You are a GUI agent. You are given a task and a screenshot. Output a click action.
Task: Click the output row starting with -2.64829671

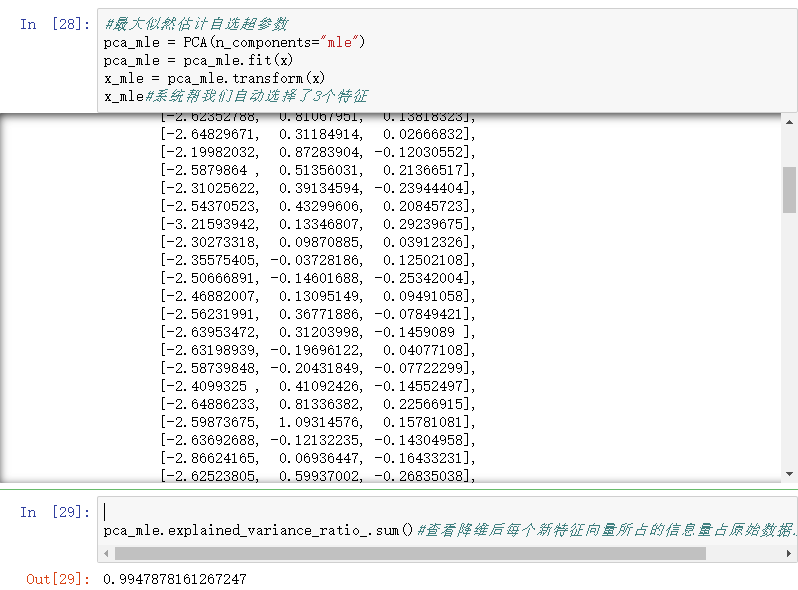(x=318, y=134)
